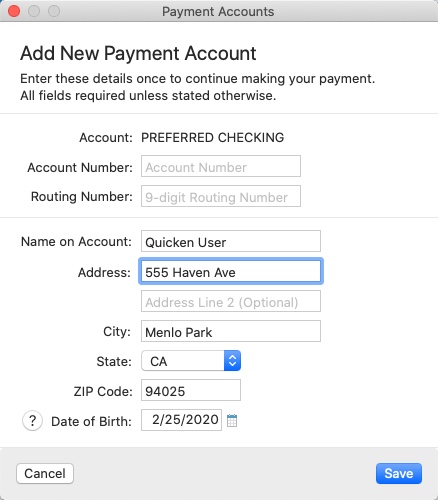Cancel adding the payment account
Viewport: 438px width, 500px height.
click(45, 473)
